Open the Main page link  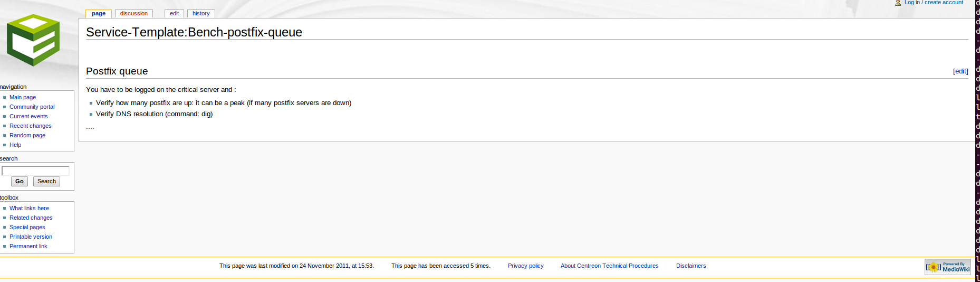[23, 97]
